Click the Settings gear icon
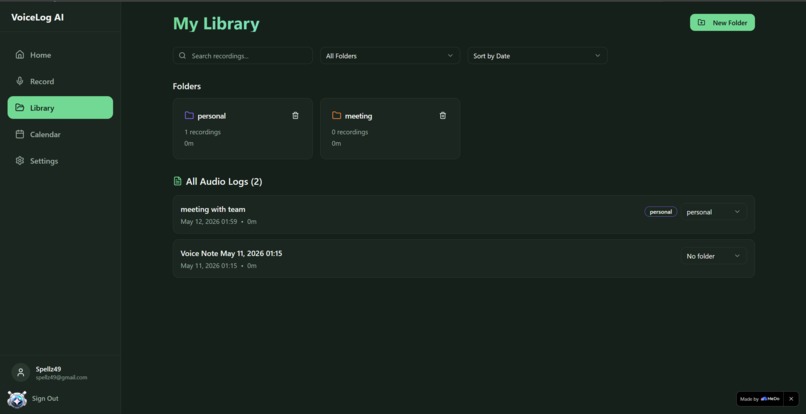This screenshot has width=806, height=414. click(x=20, y=161)
